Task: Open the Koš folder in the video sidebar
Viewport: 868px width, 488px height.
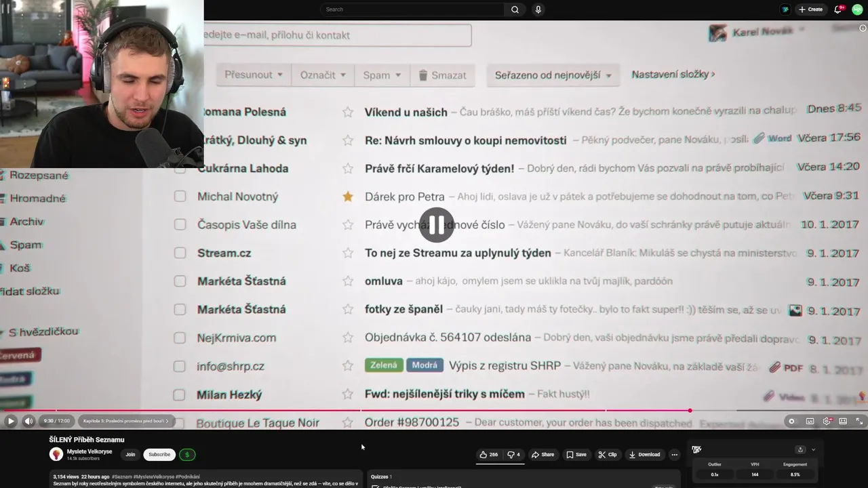Action: tap(20, 268)
